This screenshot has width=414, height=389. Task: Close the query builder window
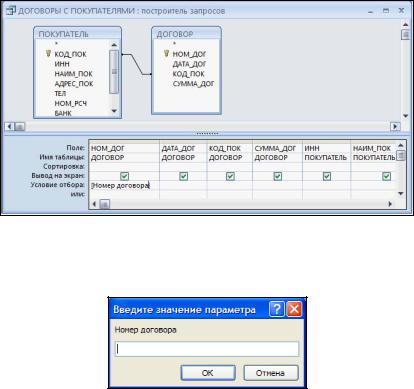[401, 11]
